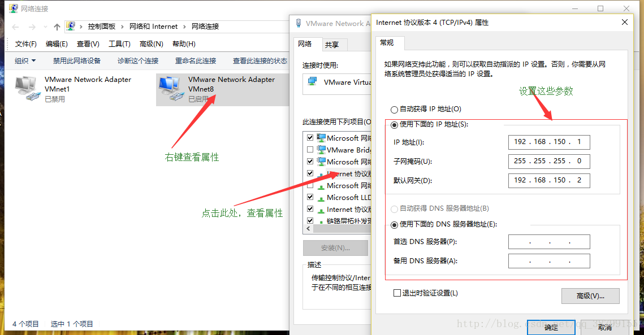This screenshot has height=335, width=644.
Task: Click the disabled 安装(N)... button
Action: 335,248
